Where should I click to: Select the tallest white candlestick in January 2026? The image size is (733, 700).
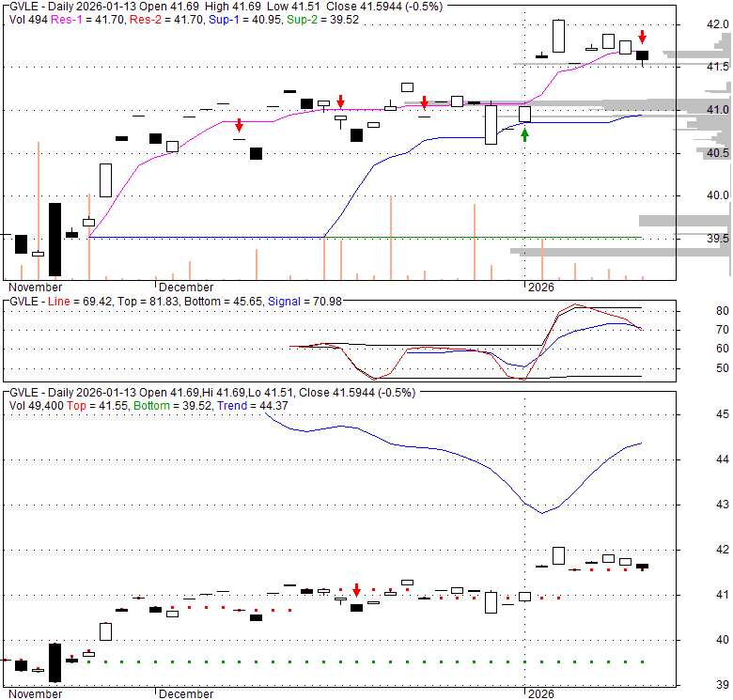click(x=558, y=36)
